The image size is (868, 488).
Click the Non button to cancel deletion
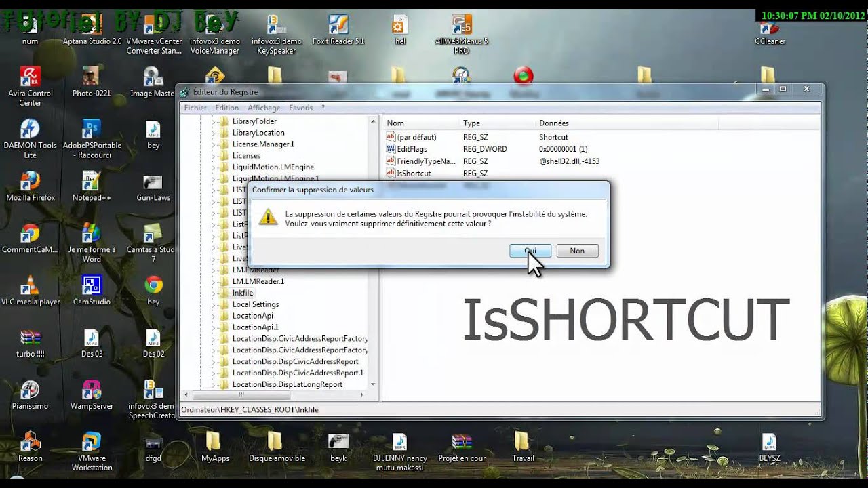click(577, 251)
